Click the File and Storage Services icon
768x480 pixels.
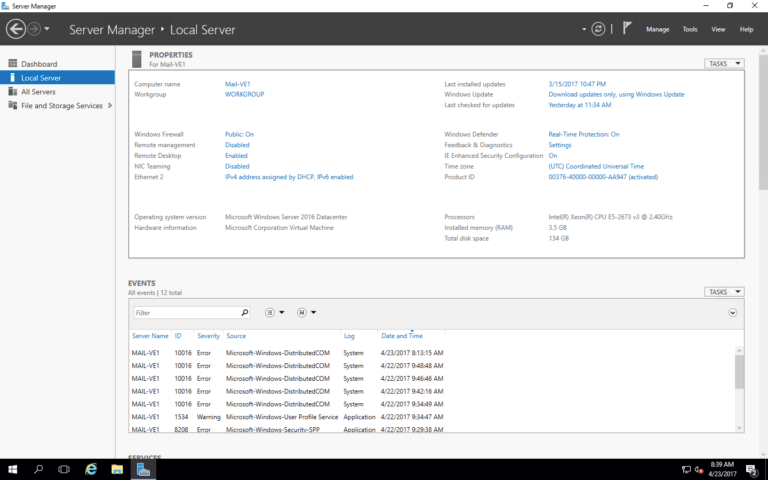tap(13, 105)
